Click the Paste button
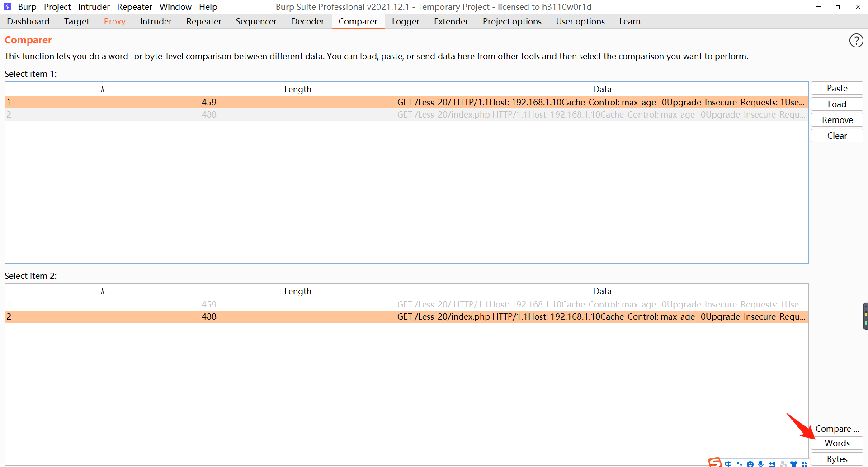The height and width of the screenshot is (467, 868). [x=837, y=88]
